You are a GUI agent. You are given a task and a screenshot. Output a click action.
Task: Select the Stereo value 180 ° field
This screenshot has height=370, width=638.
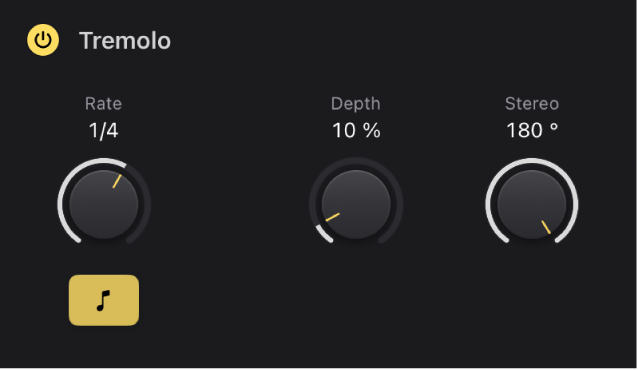click(532, 131)
